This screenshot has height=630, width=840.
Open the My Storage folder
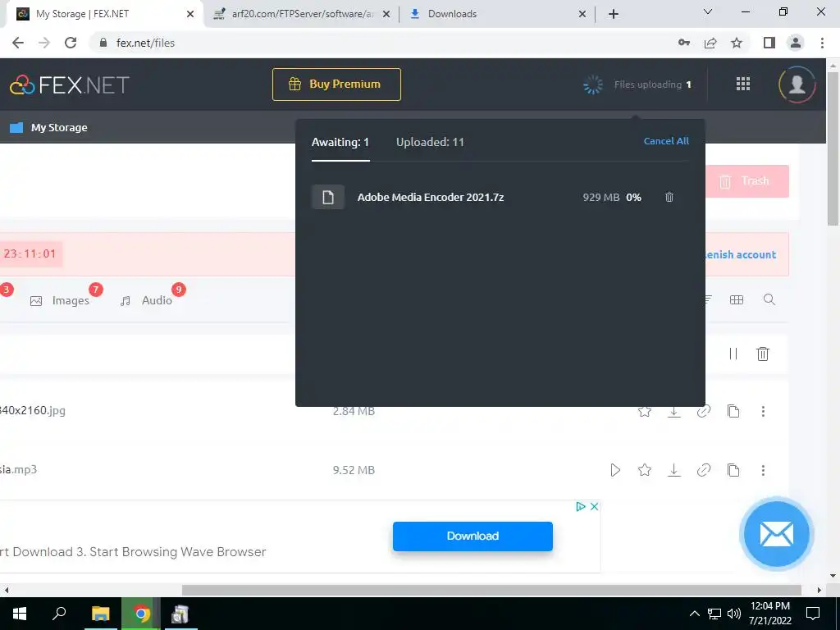48,127
